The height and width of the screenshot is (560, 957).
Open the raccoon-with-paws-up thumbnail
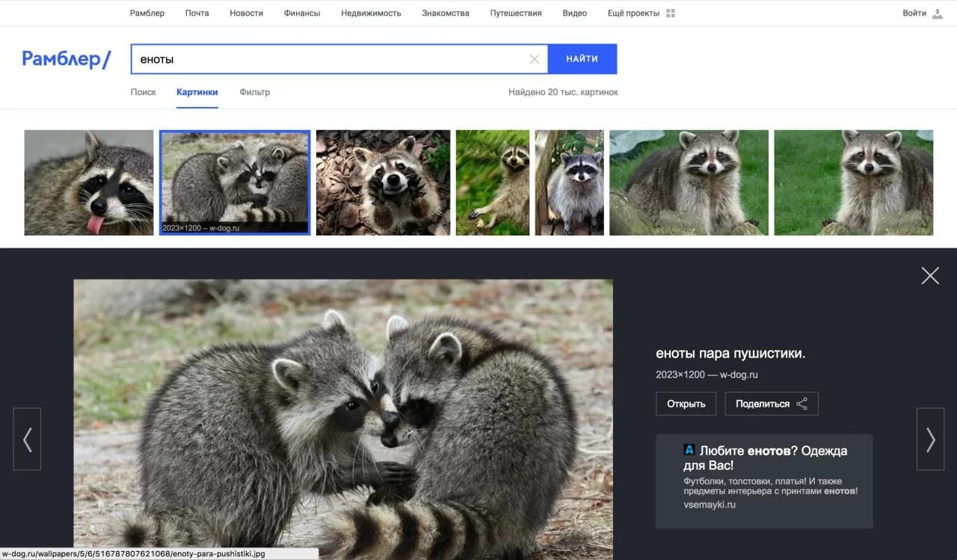[383, 182]
